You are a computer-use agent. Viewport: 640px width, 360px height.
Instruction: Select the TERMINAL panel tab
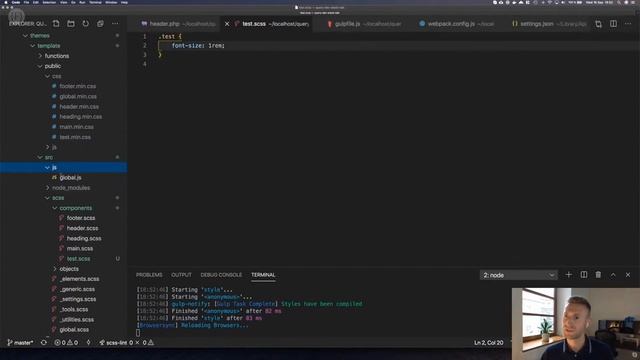263,275
